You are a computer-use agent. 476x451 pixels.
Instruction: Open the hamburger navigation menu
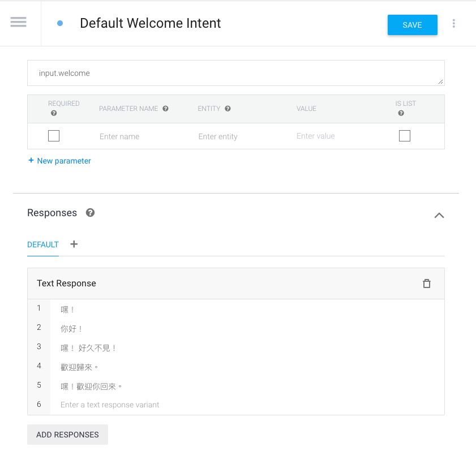click(x=18, y=22)
